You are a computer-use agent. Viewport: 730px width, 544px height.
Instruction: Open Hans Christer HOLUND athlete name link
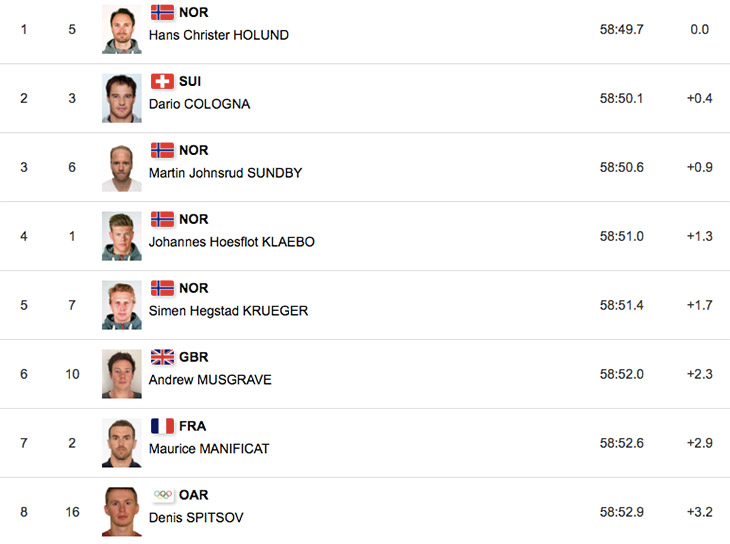tap(219, 35)
